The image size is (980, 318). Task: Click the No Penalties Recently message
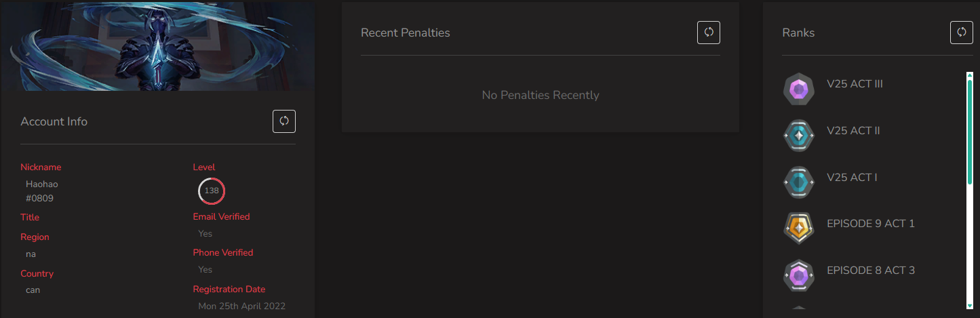click(541, 95)
